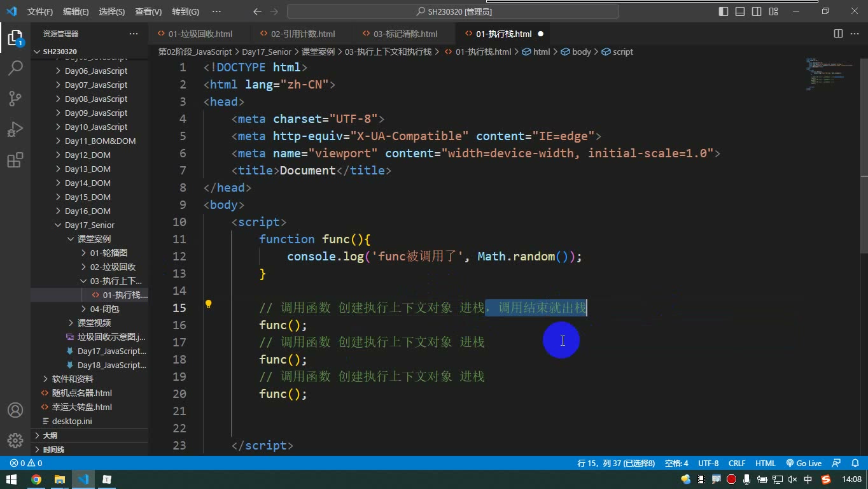
Task: Split the editor to the right
Action: point(838,34)
